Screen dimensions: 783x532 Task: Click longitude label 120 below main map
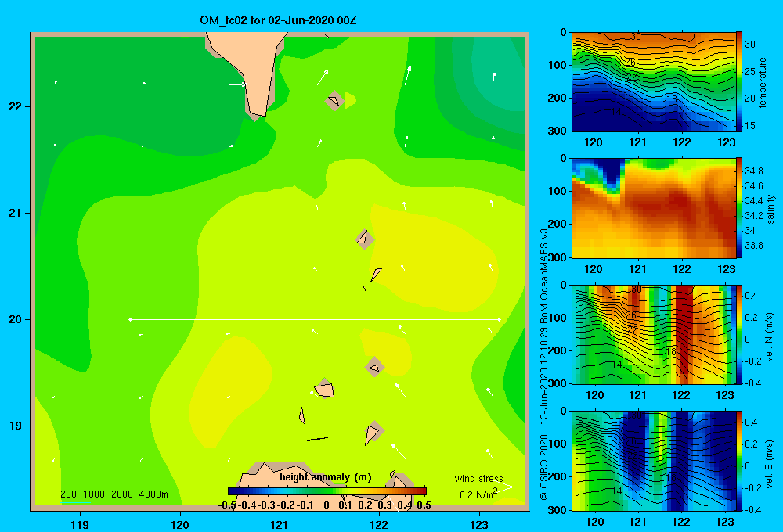180,524
